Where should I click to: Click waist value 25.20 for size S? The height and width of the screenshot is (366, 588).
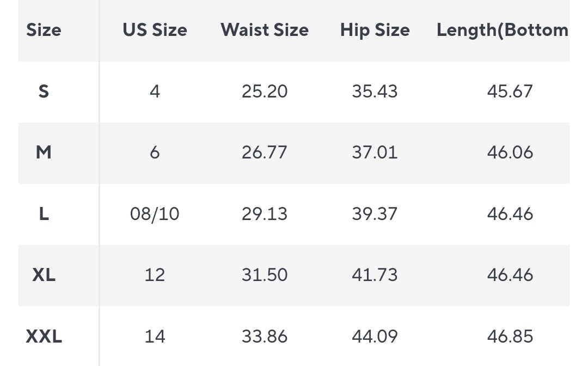265,91
